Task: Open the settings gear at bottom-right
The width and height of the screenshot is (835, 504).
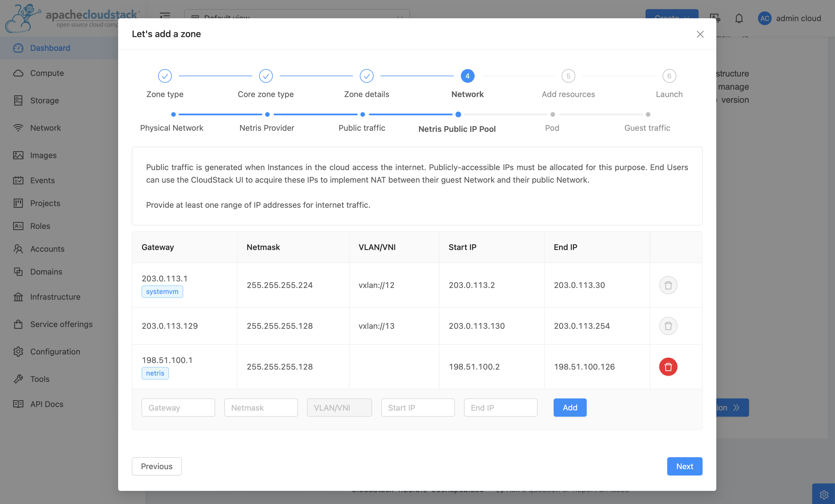Action: point(825,494)
